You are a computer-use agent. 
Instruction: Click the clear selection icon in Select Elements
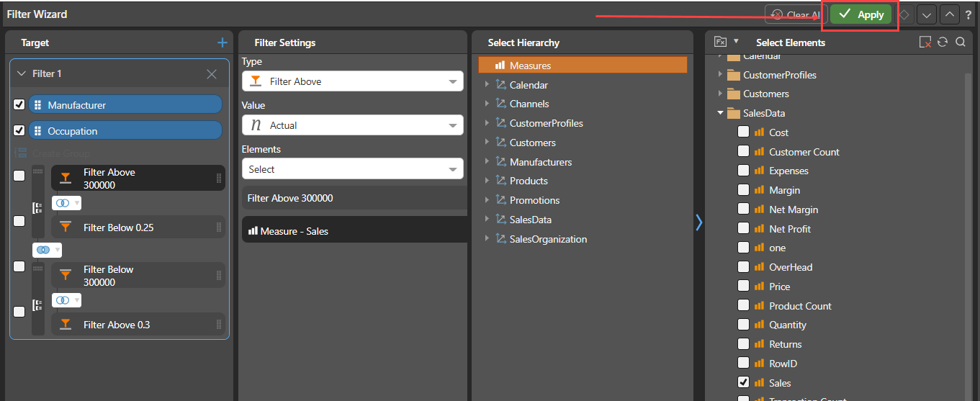(x=925, y=42)
